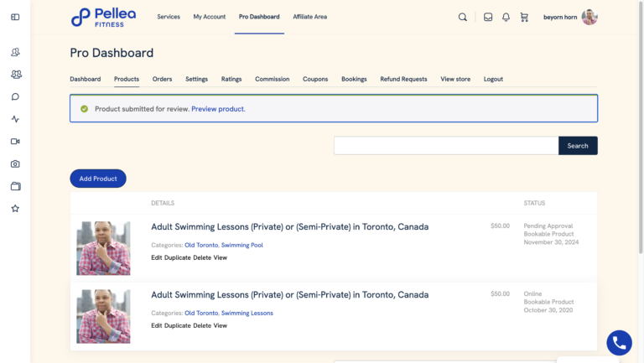Open the chat bubble icon in sidebar
Viewport: 644px width, 363px height.
click(15, 97)
